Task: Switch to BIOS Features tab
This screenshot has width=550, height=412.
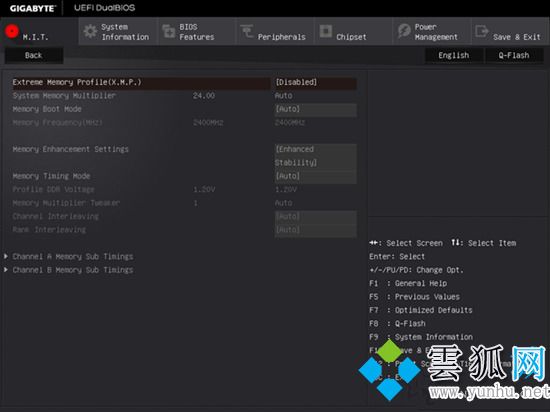Action: tap(196, 32)
